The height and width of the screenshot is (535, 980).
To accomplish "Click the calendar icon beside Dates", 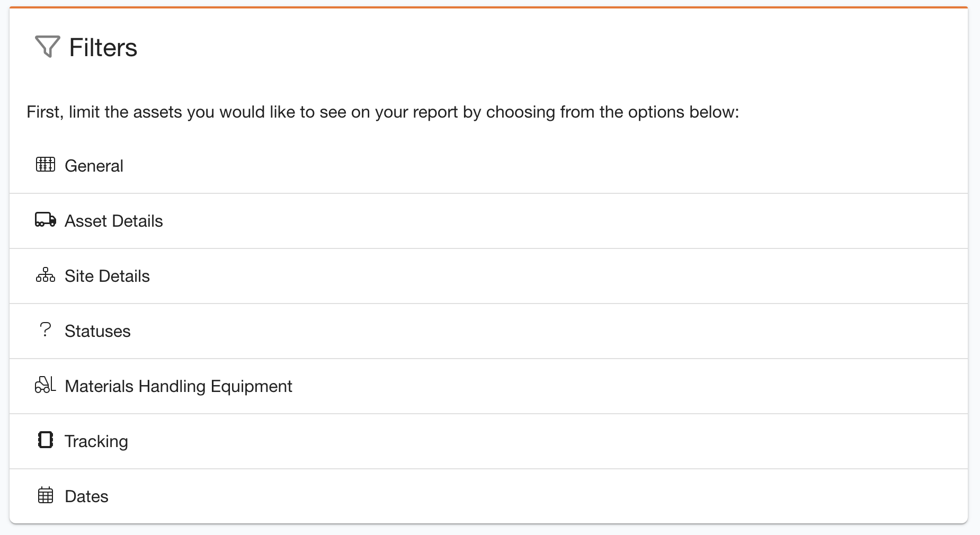I will pyautogui.click(x=45, y=496).
